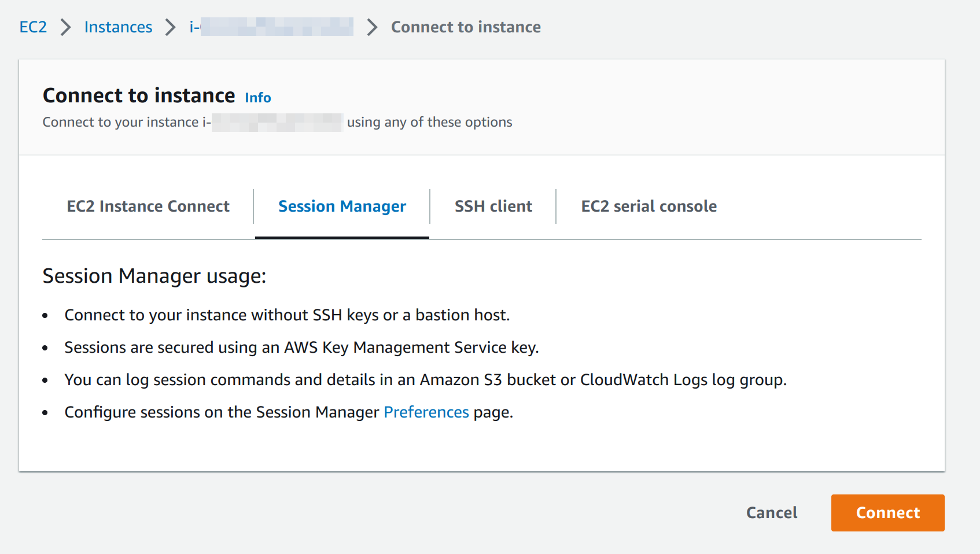The width and height of the screenshot is (980, 554).
Task: Click the bullet about SSH keys and bastion host
Action: [288, 315]
